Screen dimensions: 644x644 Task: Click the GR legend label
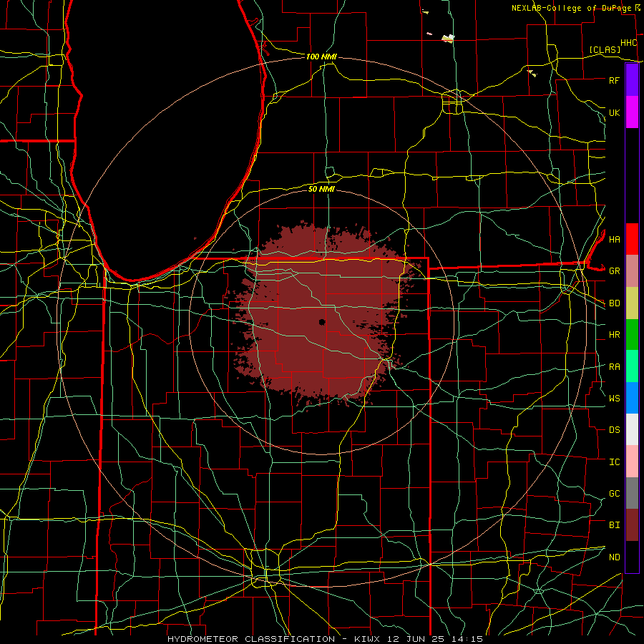(x=615, y=271)
